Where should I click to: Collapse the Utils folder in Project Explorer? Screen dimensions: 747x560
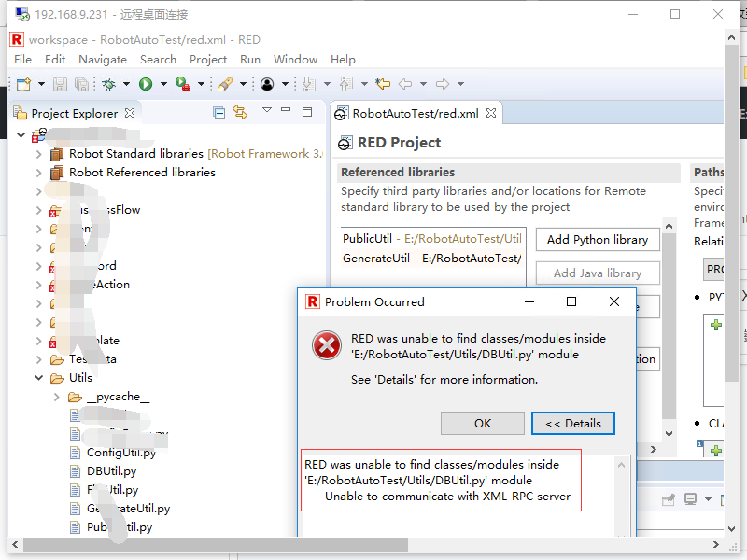pyautogui.click(x=38, y=378)
